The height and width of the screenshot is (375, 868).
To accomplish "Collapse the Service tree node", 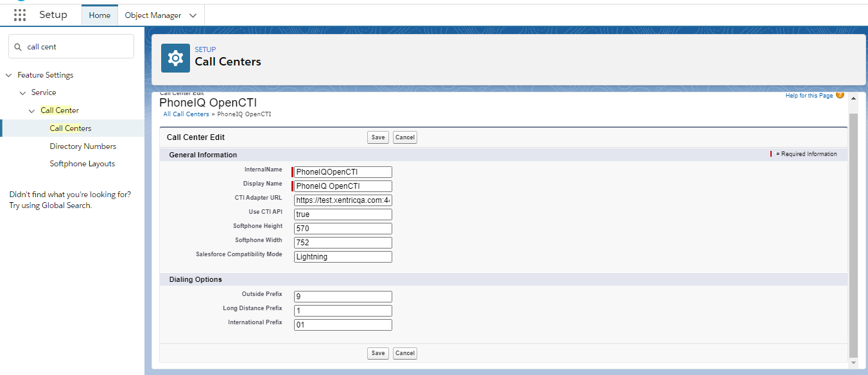I will (x=22, y=92).
